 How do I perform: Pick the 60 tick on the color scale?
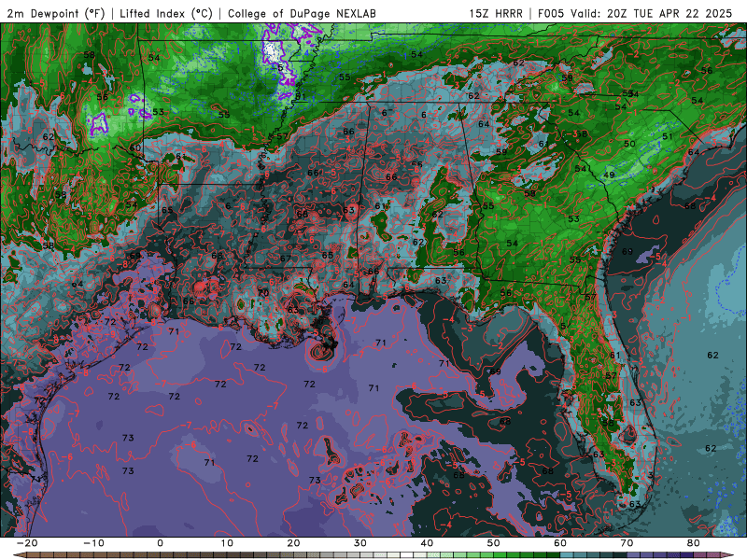coord(560,543)
